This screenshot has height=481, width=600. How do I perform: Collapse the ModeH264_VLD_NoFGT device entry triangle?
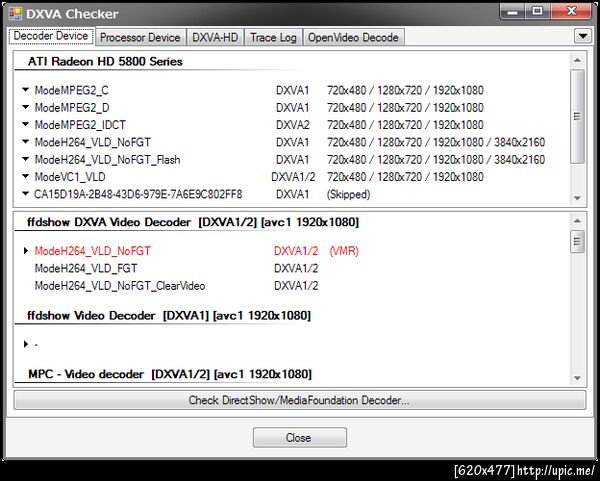coord(25,142)
